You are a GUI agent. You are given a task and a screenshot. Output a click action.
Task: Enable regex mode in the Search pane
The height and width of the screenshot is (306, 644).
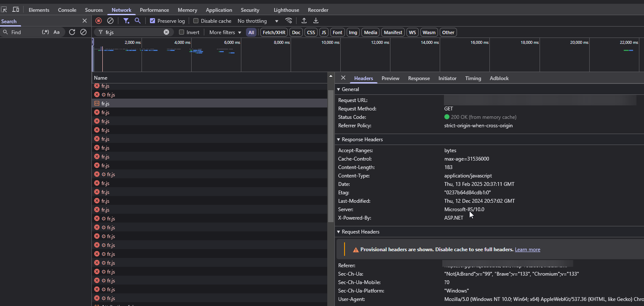point(45,32)
